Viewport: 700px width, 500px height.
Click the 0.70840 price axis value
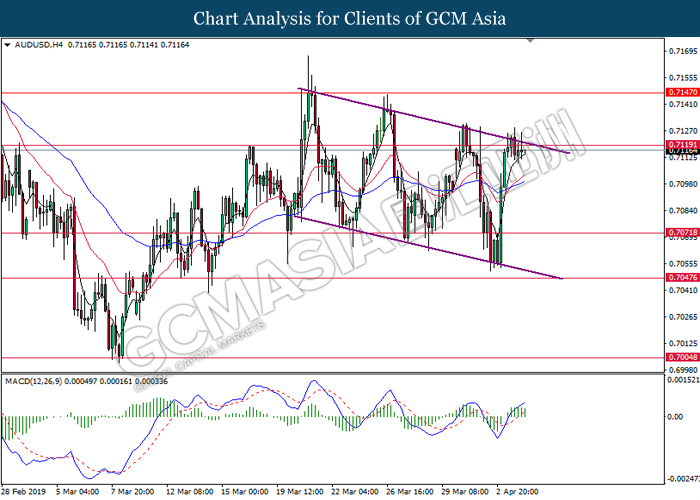(x=683, y=210)
